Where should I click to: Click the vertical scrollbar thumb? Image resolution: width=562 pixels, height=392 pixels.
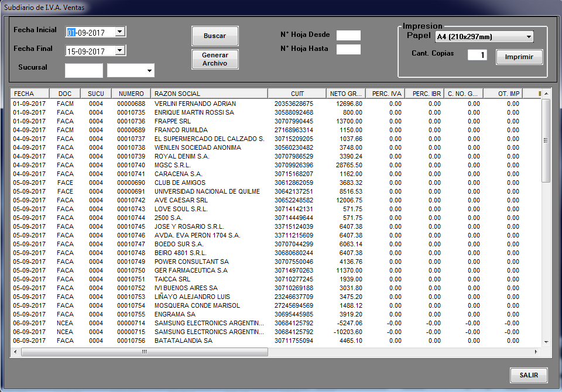click(x=546, y=140)
